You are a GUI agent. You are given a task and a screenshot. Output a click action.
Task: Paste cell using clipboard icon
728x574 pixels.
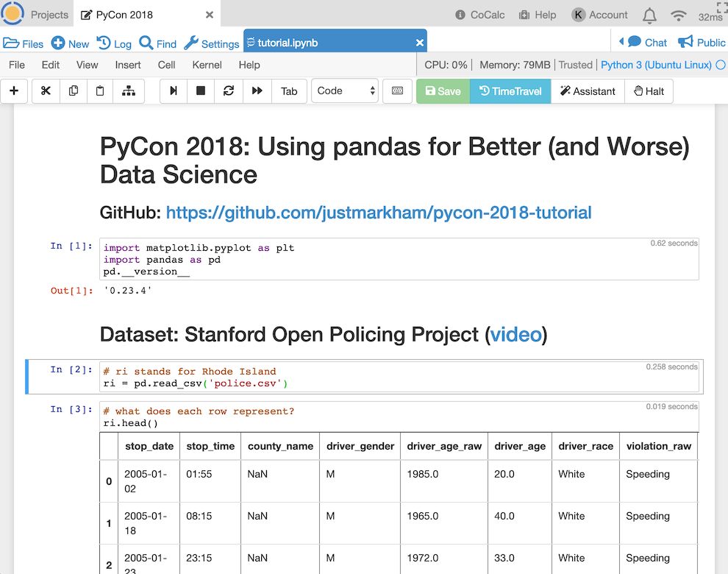click(100, 91)
